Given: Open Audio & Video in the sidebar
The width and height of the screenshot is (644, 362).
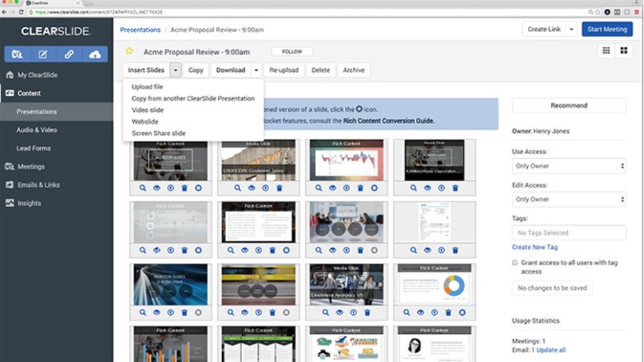Looking at the screenshot, I should coord(37,130).
